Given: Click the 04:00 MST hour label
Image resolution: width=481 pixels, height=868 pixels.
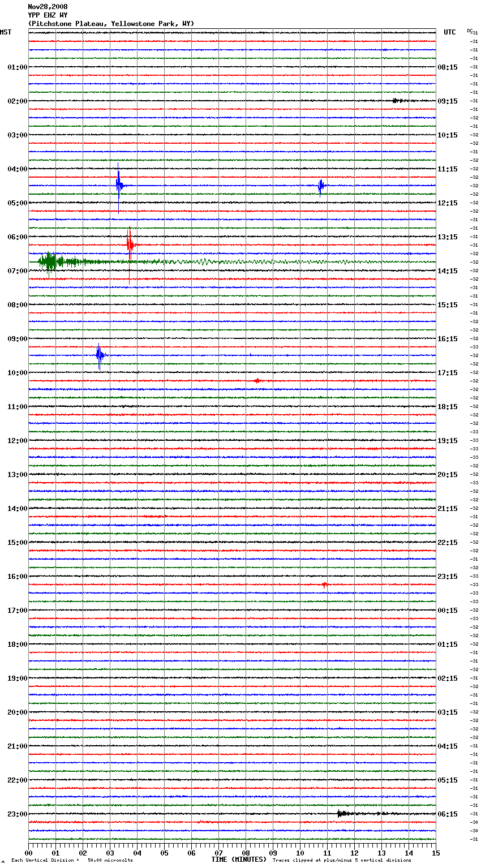Looking at the screenshot, I should coord(18,169).
